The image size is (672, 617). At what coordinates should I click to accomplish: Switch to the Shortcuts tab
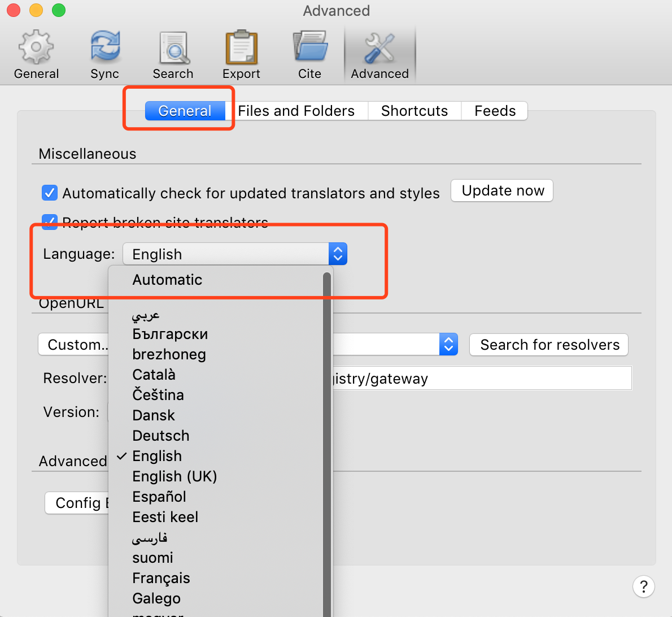[414, 111]
